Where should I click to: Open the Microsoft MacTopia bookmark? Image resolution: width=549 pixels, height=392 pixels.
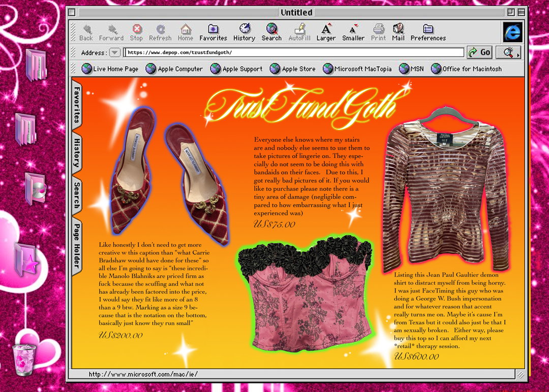pyautogui.click(x=357, y=69)
